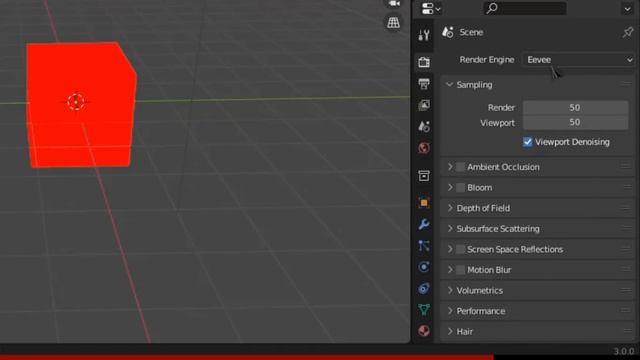Click the Render samples field
Screen dimensions: 640x360
575,107
